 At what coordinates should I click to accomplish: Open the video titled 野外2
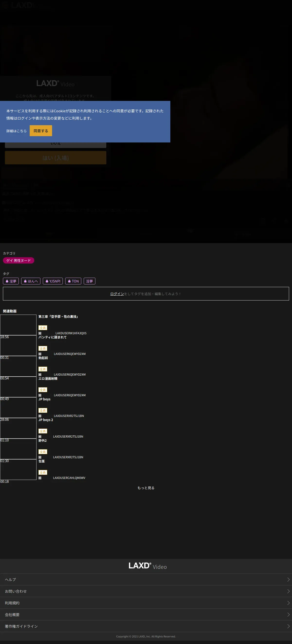[43, 441]
